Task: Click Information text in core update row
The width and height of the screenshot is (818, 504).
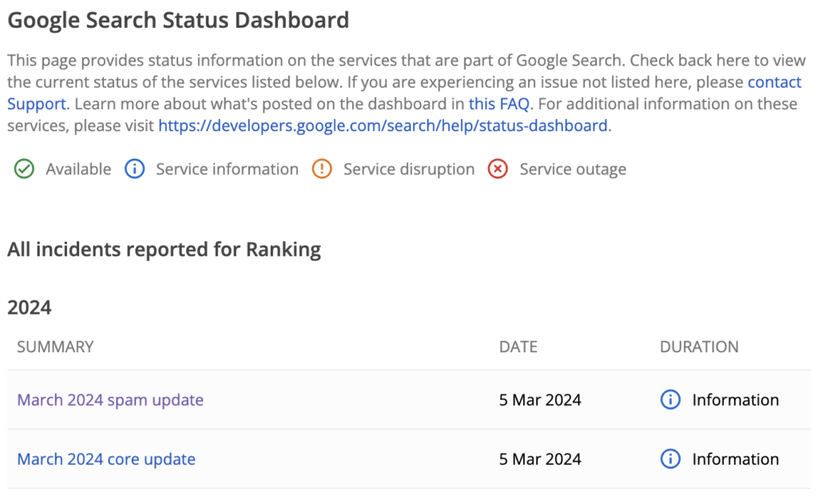Action: tap(735, 459)
